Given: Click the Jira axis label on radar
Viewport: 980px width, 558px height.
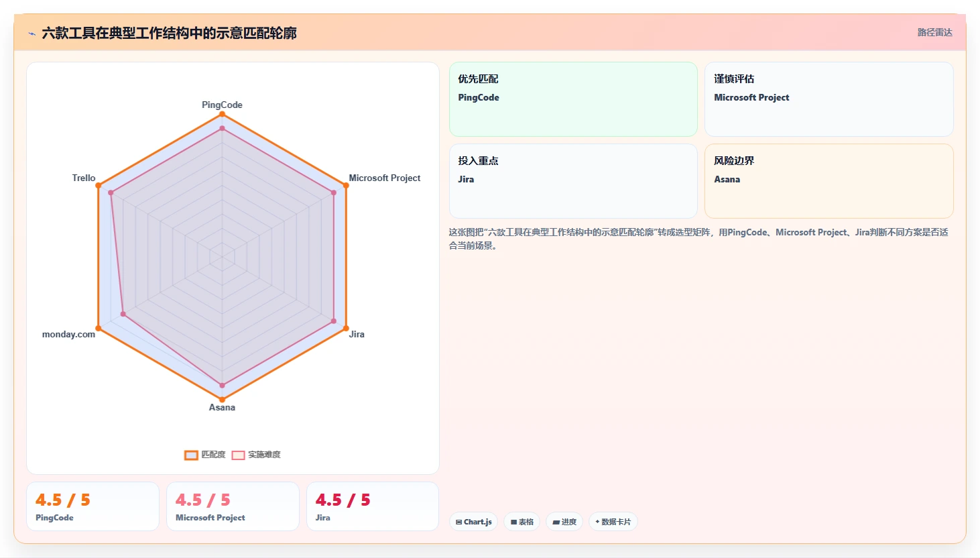Looking at the screenshot, I should (x=357, y=334).
